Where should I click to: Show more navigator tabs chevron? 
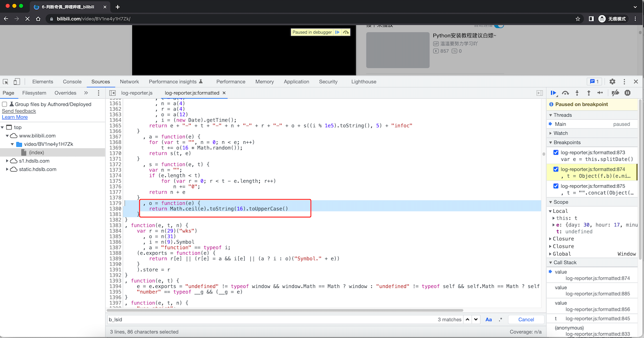86,93
